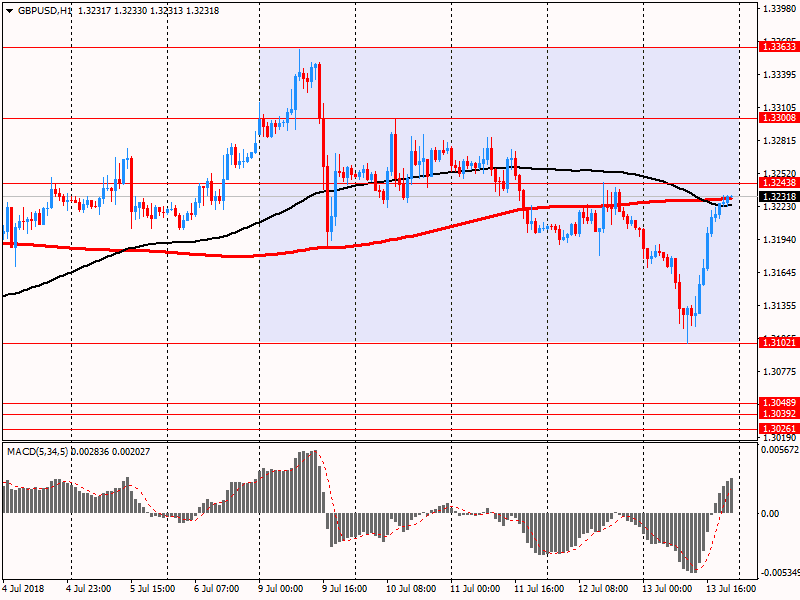
Task: Select the 1.30489 red price label
Action: 778,403
